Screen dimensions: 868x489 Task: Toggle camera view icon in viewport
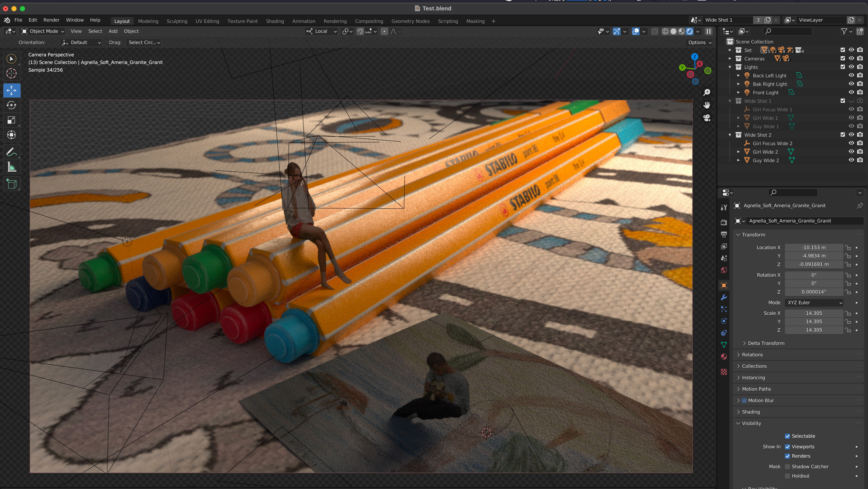tap(707, 118)
